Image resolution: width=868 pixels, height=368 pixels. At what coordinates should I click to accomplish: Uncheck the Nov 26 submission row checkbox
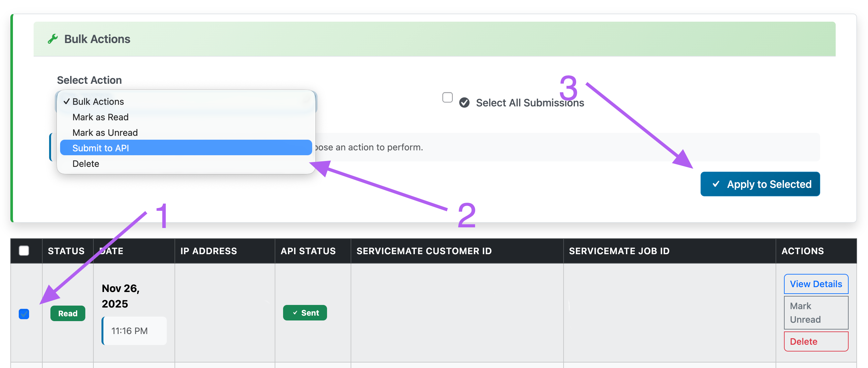pyautogui.click(x=24, y=314)
